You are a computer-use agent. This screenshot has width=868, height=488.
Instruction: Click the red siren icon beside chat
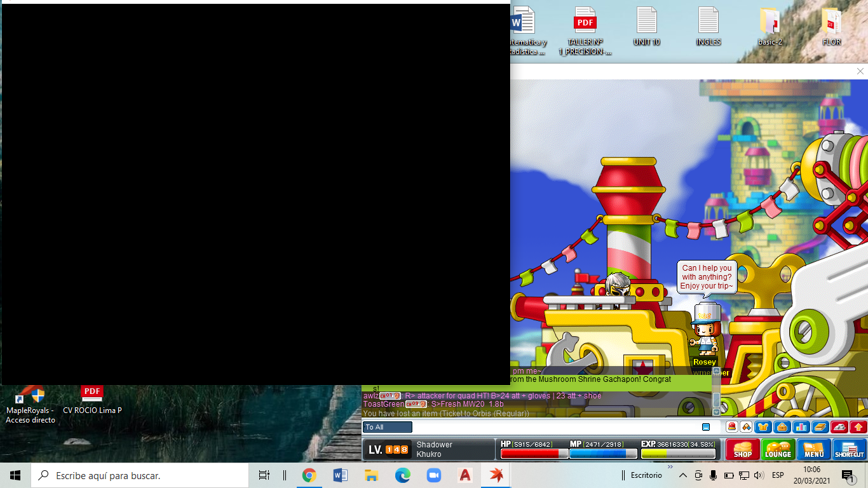pos(732,427)
